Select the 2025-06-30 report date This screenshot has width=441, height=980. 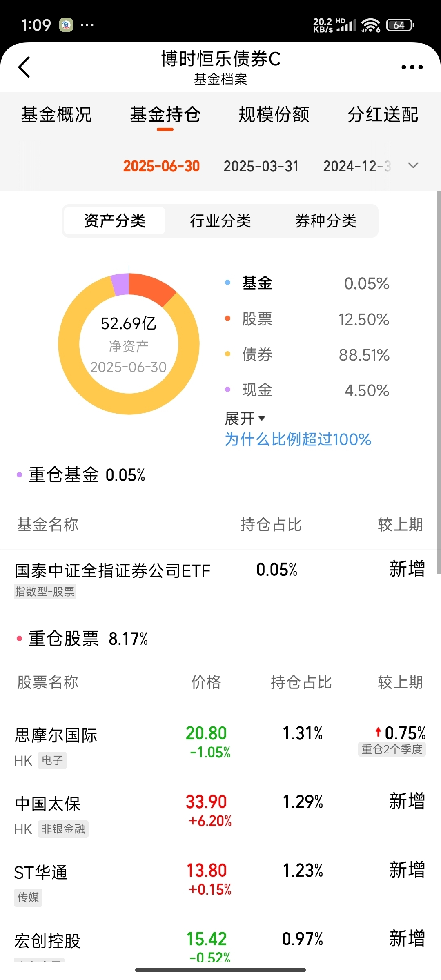point(162,166)
